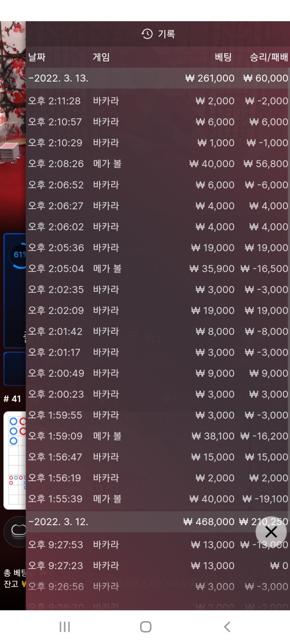The height and width of the screenshot is (644, 290).
Task: Open the 오후 9:27:23 바카라 record
Action: pos(158,565)
